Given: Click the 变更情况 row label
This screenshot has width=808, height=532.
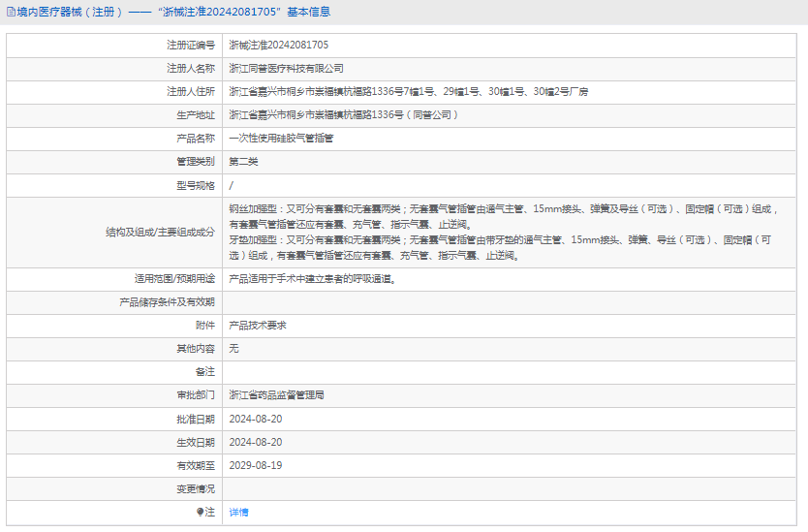Looking at the screenshot, I should [x=195, y=488].
